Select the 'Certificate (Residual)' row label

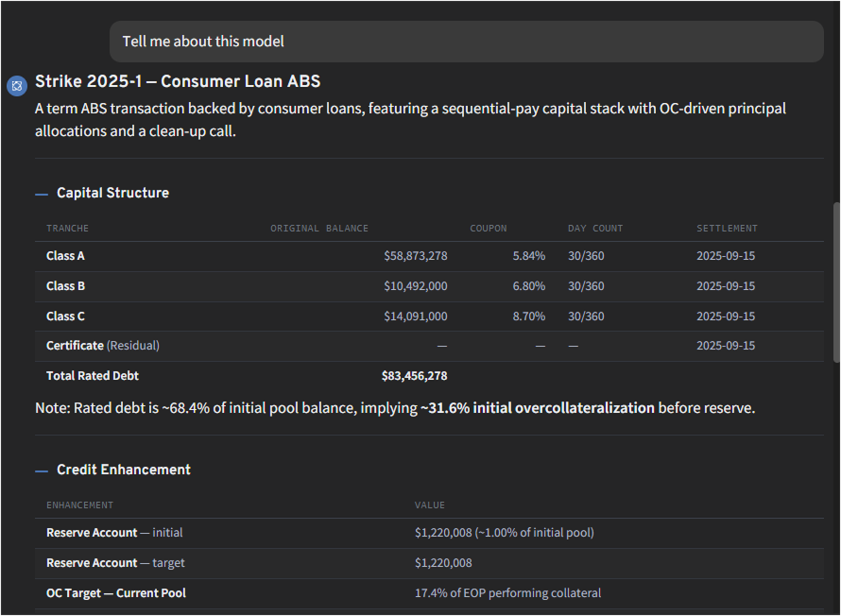[x=103, y=345]
